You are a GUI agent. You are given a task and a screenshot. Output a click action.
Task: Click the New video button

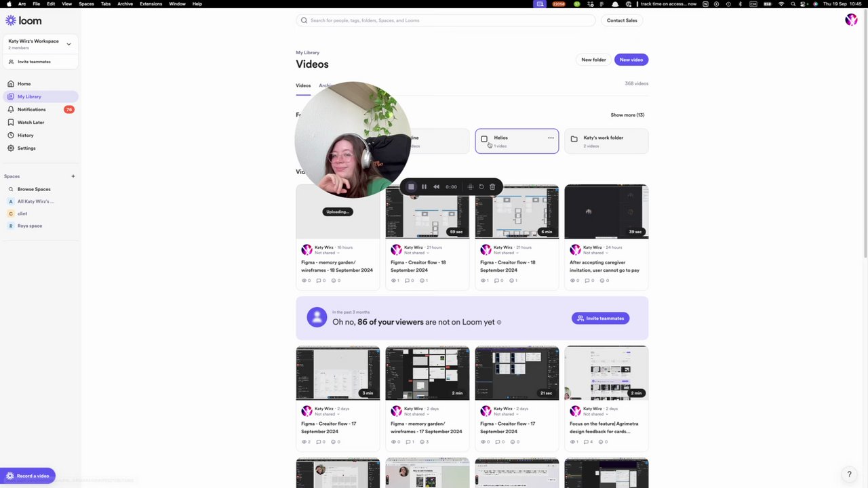[x=631, y=60]
